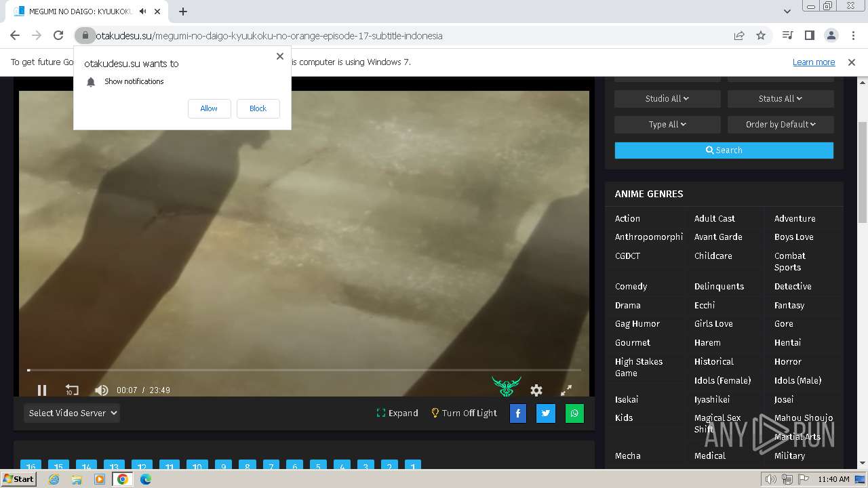Share on WhatsApp

coord(574,413)
